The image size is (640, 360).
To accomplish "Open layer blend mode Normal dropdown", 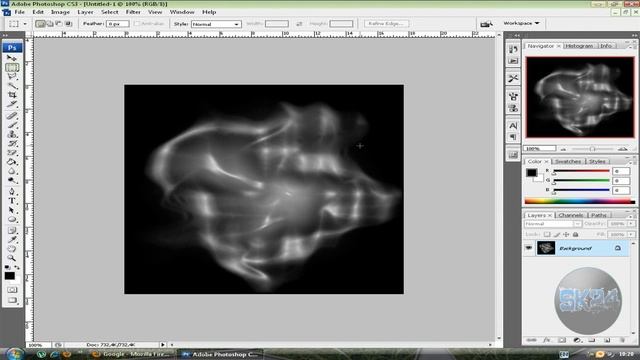I will point(552,224).
